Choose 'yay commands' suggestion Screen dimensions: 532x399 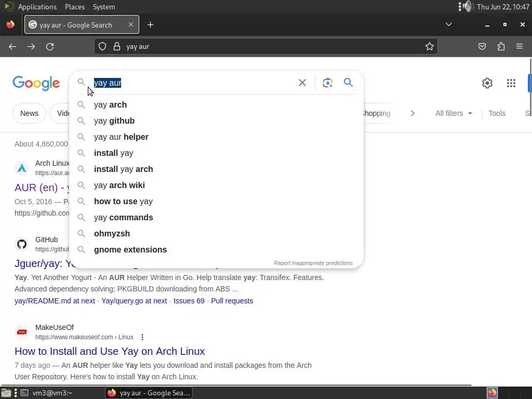pos(216,218)
